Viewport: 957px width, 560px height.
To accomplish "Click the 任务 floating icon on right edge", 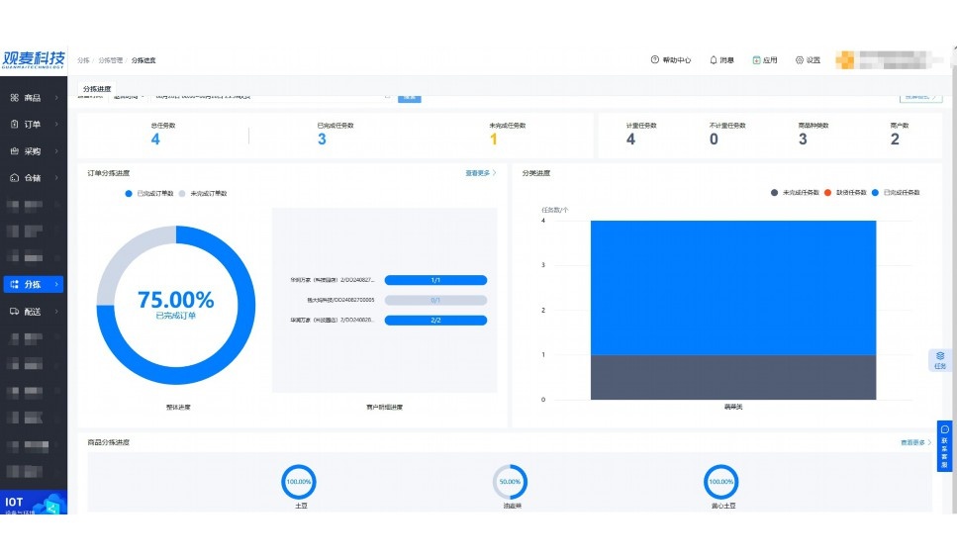I will pyautogui.click(x=940, y=360).
